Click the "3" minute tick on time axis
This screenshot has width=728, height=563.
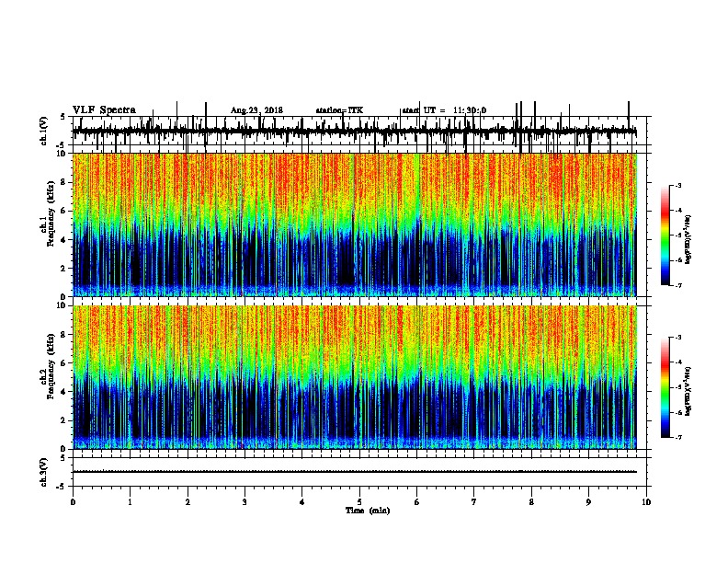(x=245, y=502)
